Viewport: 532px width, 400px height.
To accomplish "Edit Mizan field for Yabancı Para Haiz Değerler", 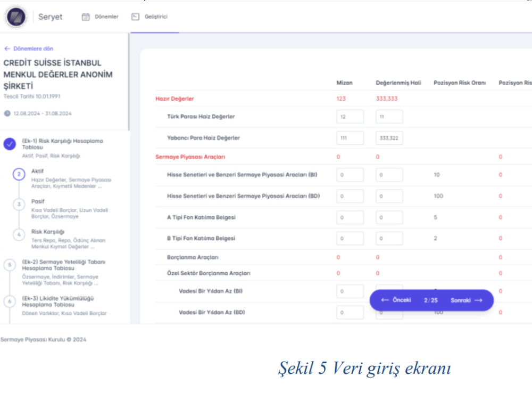I will click(350, 138).
